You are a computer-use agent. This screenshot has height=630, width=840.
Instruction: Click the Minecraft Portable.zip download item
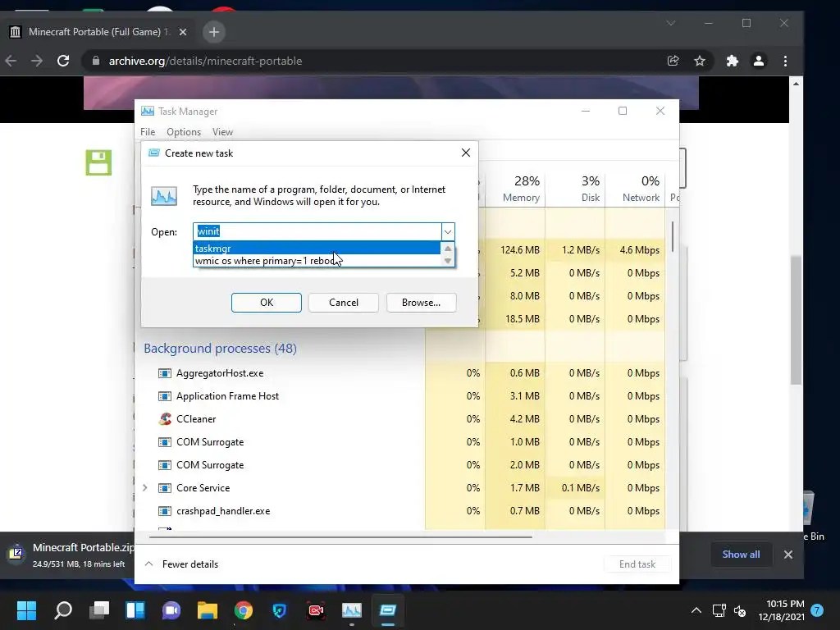point(70,555)
